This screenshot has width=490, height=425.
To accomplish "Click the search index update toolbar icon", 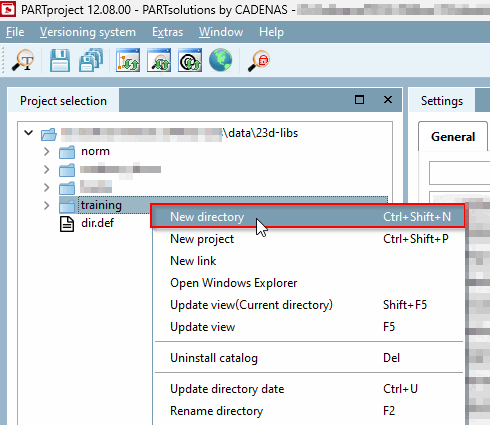I will (x=159, y=60).
